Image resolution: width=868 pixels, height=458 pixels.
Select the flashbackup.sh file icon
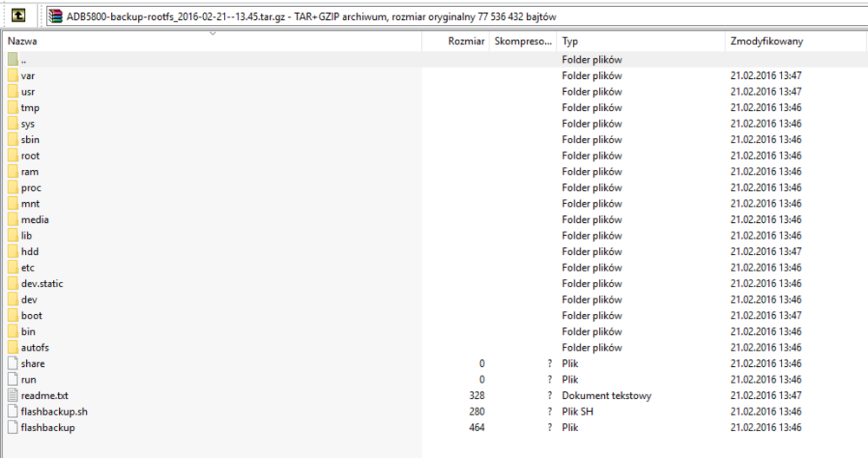pos(12,411)
